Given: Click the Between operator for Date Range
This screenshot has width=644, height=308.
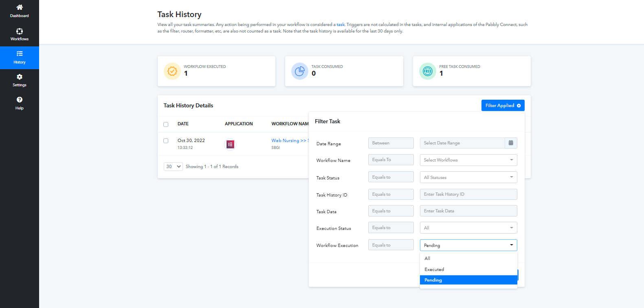Looking at the screenshot, I should click(x=391, y=143).
